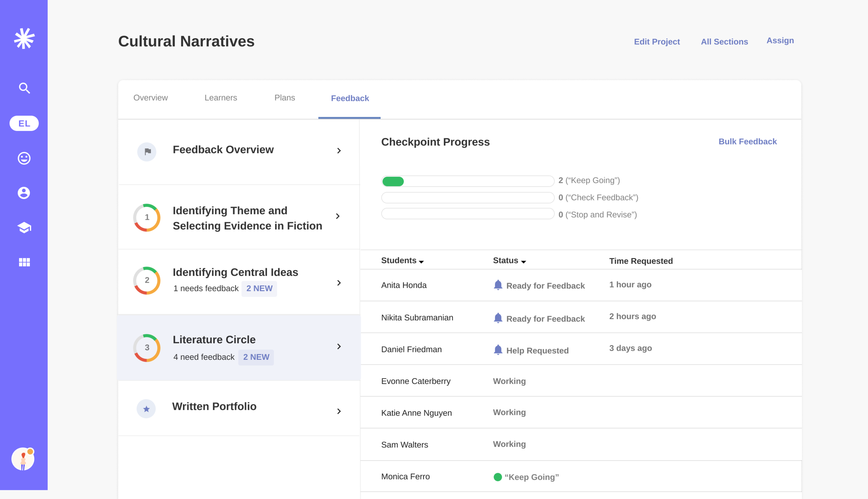Click the bell icon for Anita Honda

point(498,285)
